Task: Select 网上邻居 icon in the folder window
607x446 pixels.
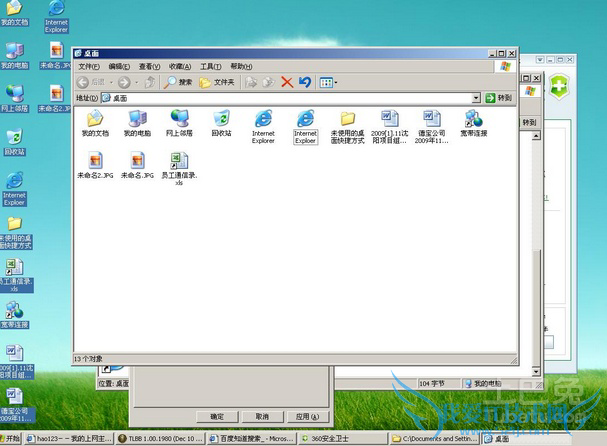Action: click(x=180, y=123)
